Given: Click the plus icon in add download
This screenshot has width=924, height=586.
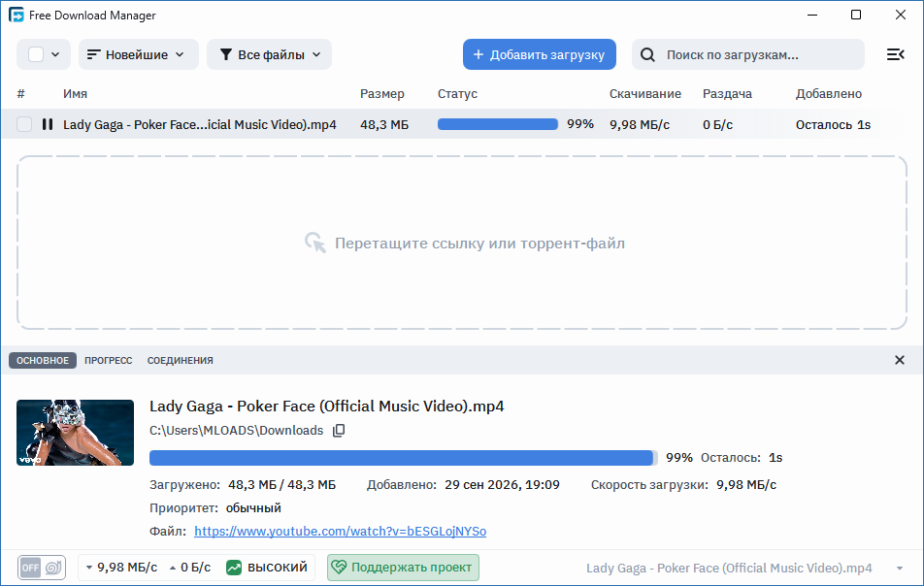Looking at the screenshot, I should coord(478,54).
